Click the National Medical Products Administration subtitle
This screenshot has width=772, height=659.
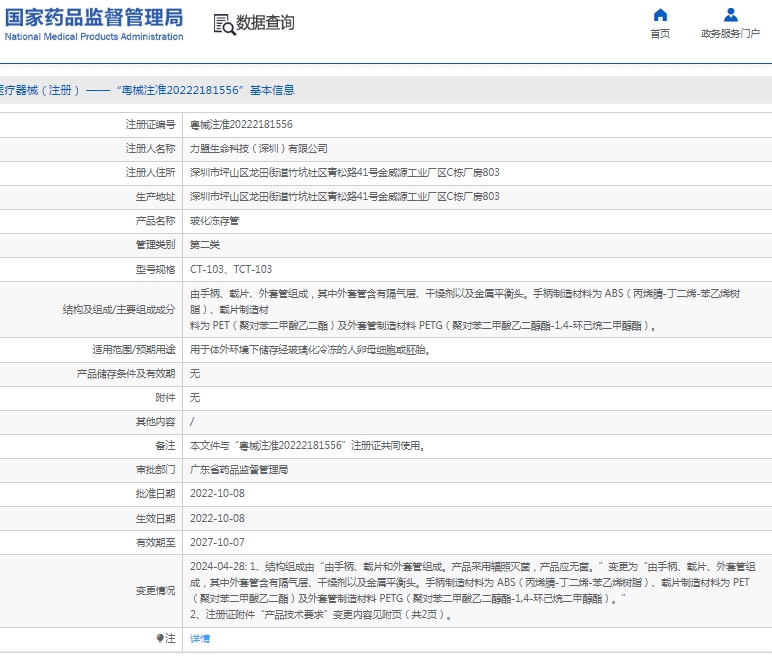click(x=94, y=37)
